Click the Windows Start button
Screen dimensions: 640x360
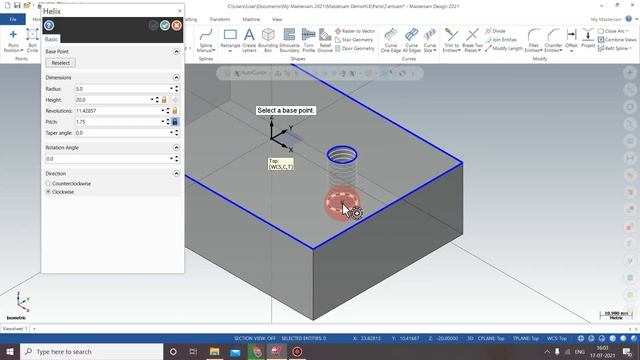(10, 351)
